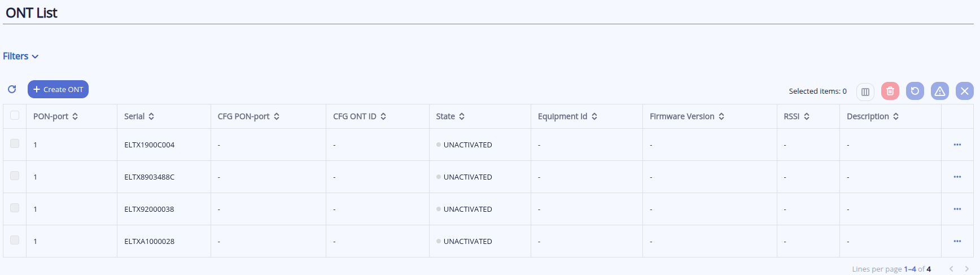Toggle the select-all header checkbox

15,116
